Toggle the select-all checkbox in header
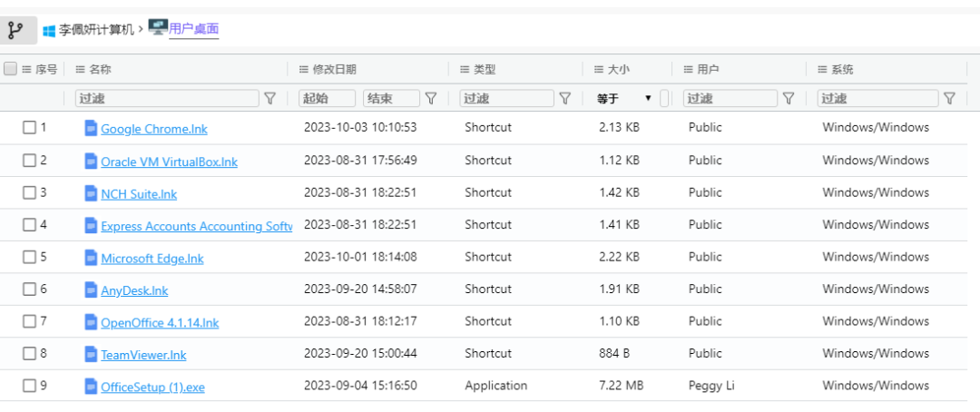This screenshot has width=980, height=412. pyautogui.click(x=10, y=69)
